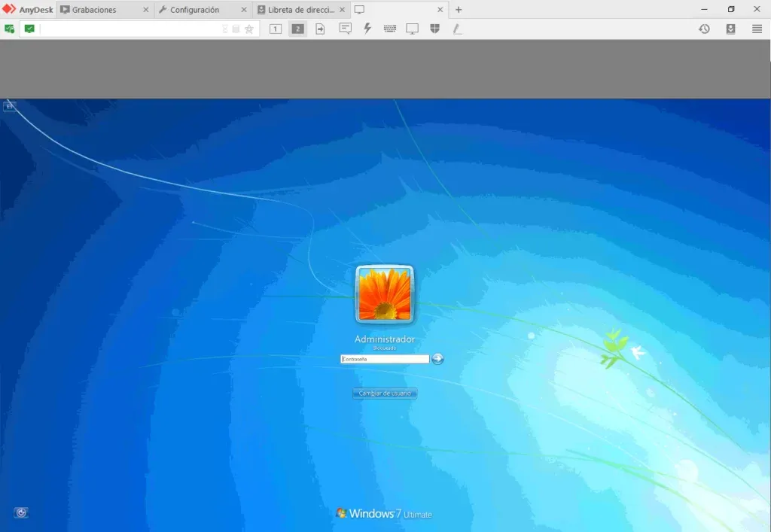This screenshot has height=532, width=771.
Task: Click the Contraseña password field
Action: coord(385,359)
